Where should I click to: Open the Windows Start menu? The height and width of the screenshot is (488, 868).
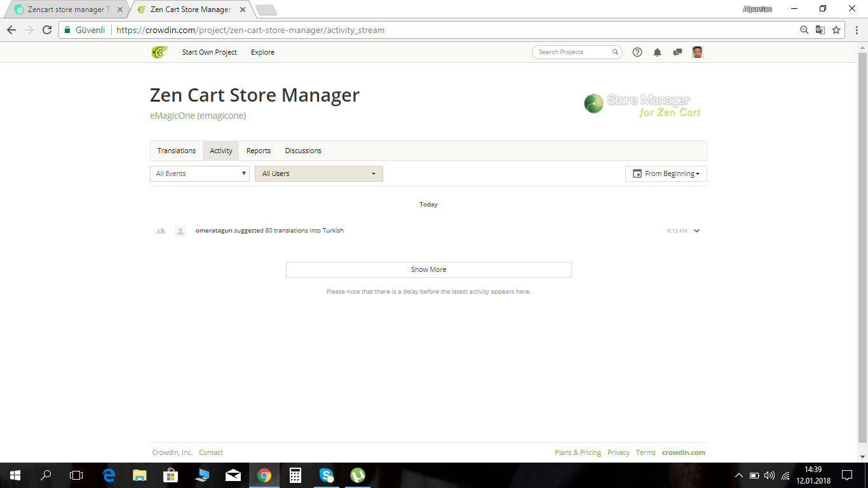[15, 475]
